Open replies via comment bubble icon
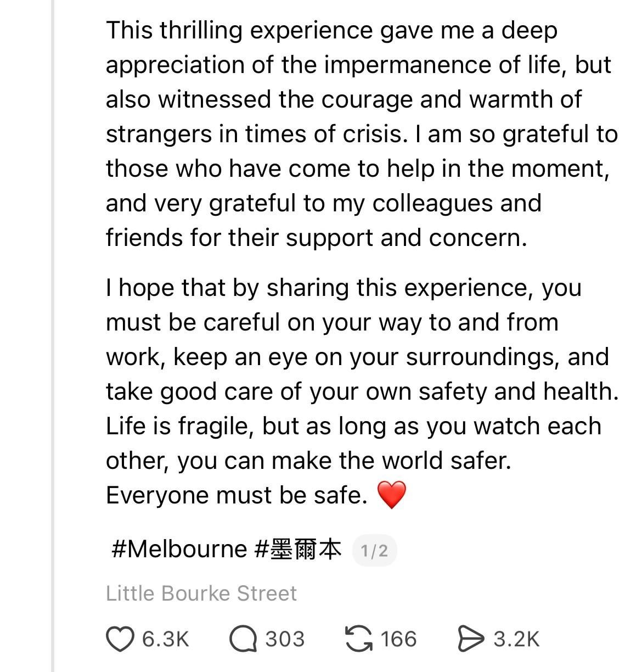This screenshot has width=642, height=672. coord(244,640)
